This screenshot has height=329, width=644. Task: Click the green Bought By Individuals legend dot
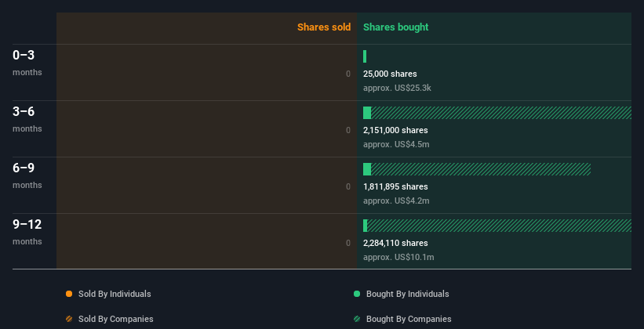[357, 294]
